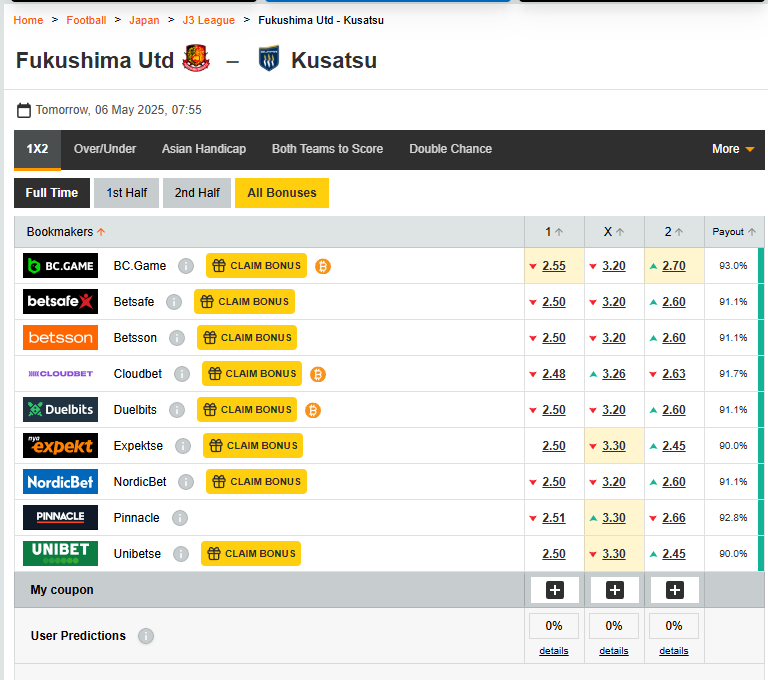
Task: Click the Pinnacle bookmaker logo
Action: 60,517
